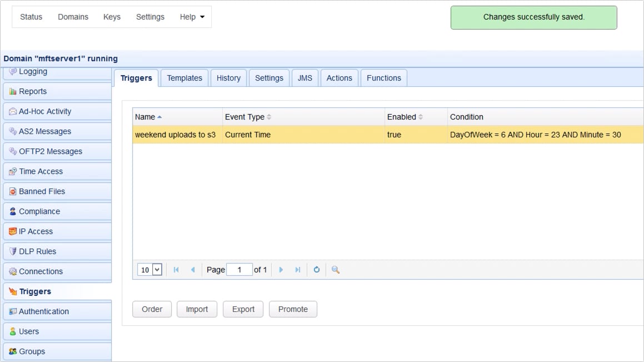The image size is (644, 362).
Task: Open the page size dropdown showing 10
Action: tap(148, 270)
